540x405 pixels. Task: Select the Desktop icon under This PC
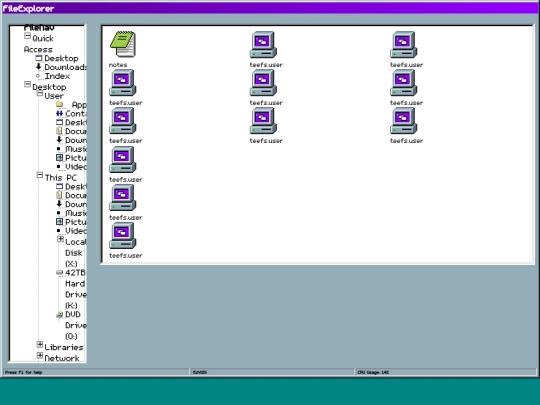59,186
